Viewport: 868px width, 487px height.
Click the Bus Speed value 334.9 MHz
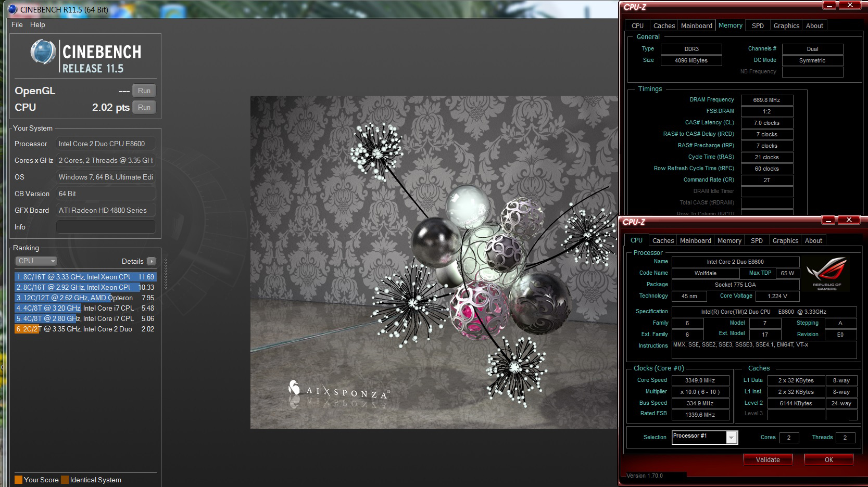700,403
